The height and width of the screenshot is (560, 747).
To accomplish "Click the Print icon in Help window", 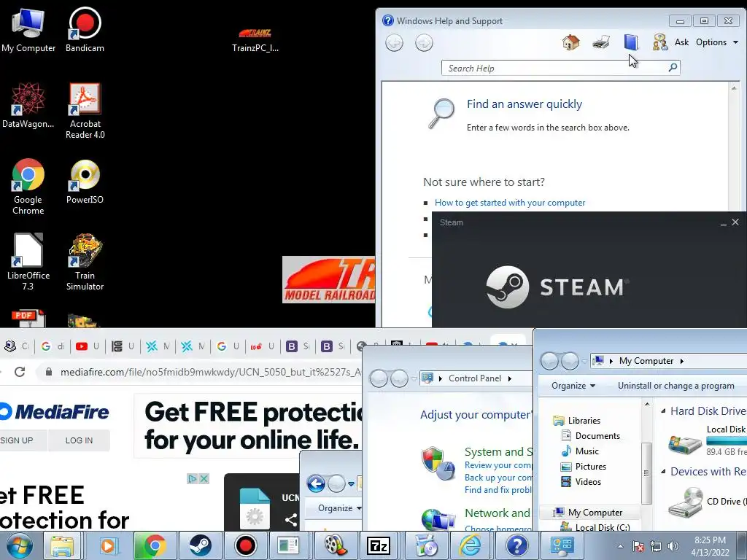I will (x=601, y=42).
